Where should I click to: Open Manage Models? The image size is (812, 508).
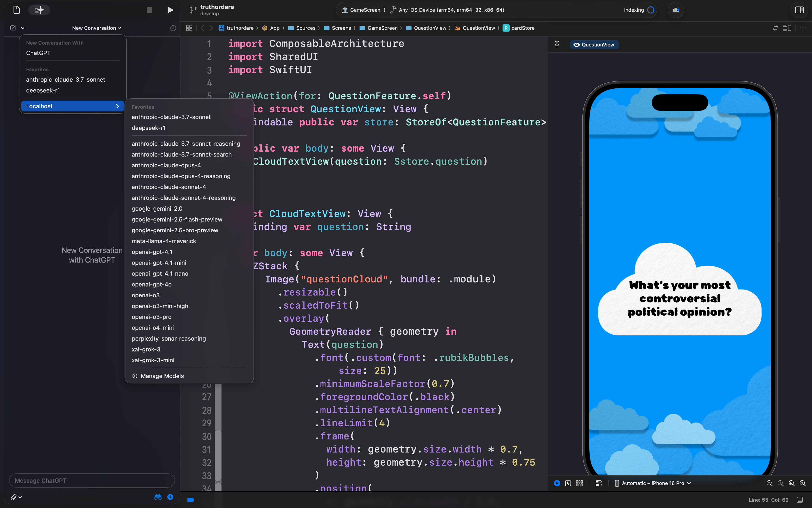(162, 376)
